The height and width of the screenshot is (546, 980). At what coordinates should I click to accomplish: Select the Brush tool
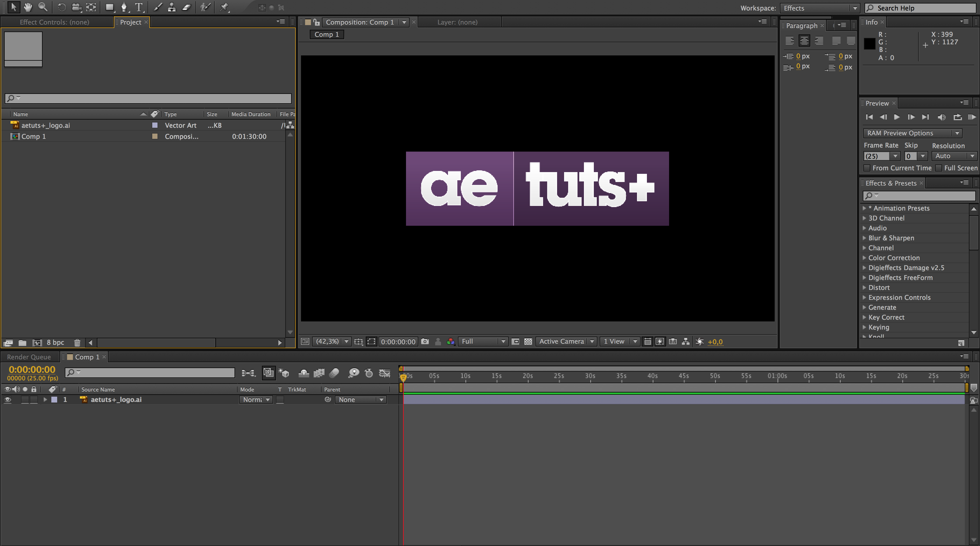[158, 7]
